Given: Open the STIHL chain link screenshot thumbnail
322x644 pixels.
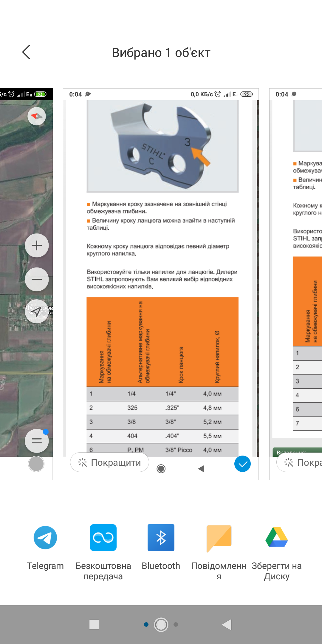Looking at the screenshot, I should coord(161,268).
